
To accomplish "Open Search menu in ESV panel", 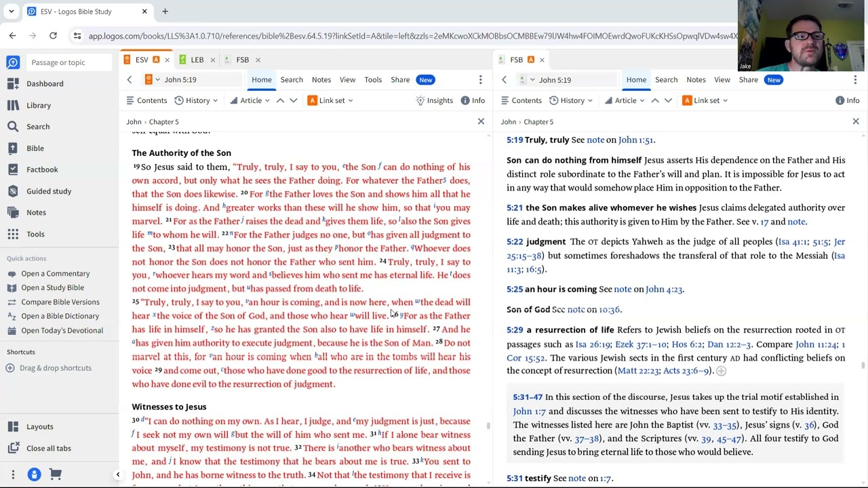I will tap(292, 80).
